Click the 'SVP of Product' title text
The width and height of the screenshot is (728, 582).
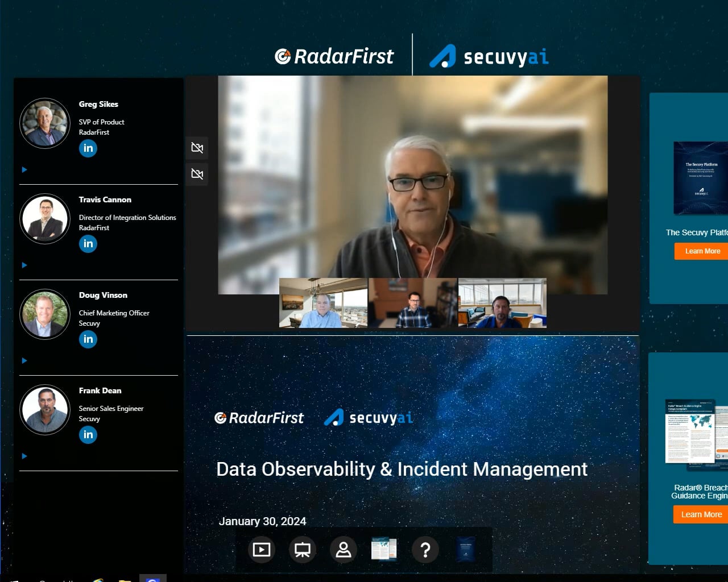pyautogui.click(x=101, y=122)
